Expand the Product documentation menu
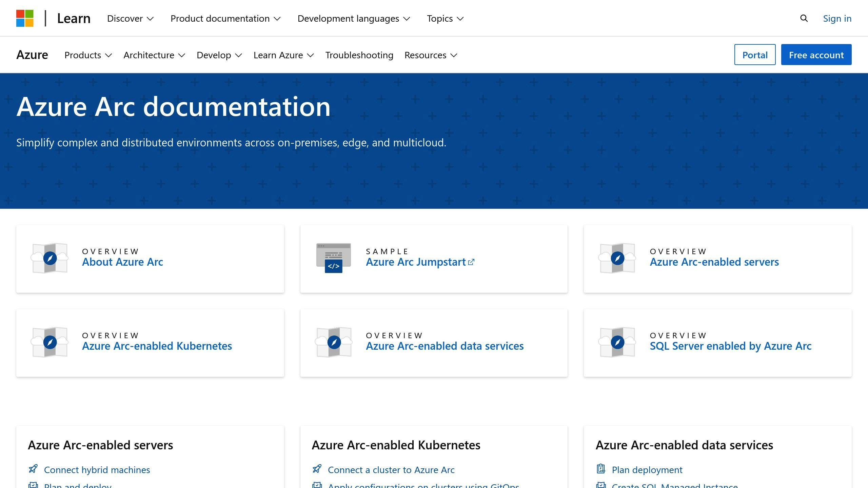 [225, 18]
